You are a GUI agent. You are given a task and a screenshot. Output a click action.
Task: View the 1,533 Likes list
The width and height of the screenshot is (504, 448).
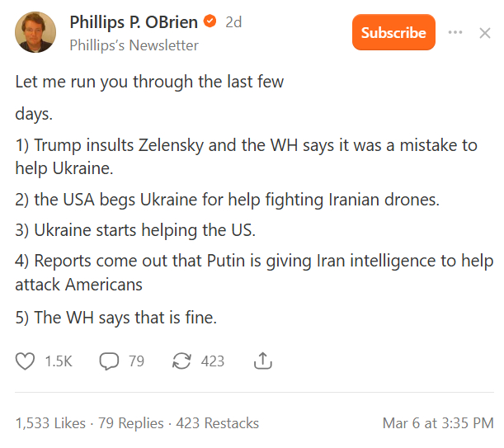point(50,423)
